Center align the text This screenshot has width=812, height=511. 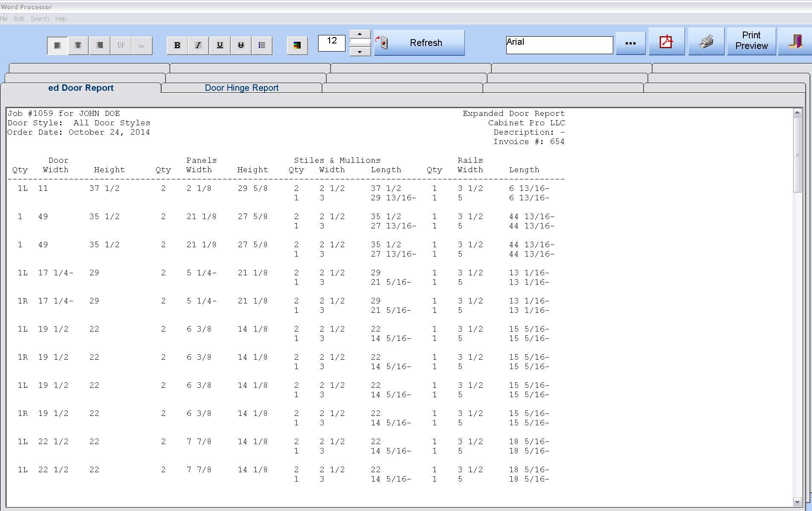[x=78, y=45]
